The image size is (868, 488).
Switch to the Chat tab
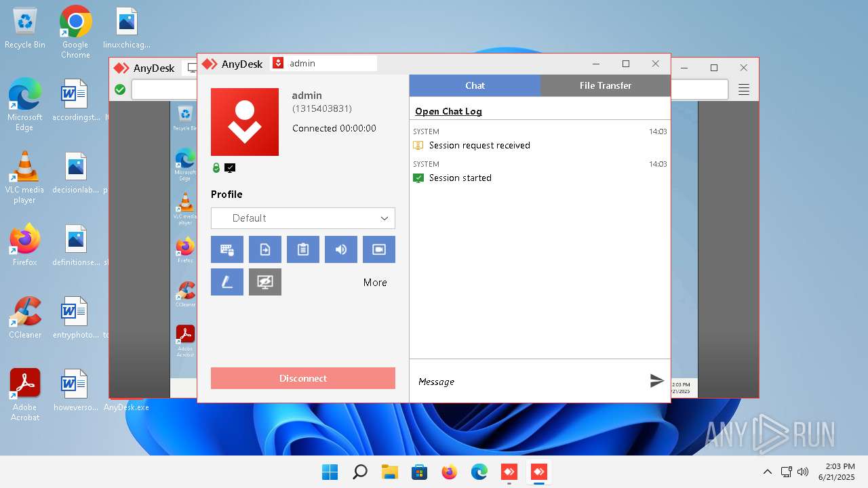[475, 85]
